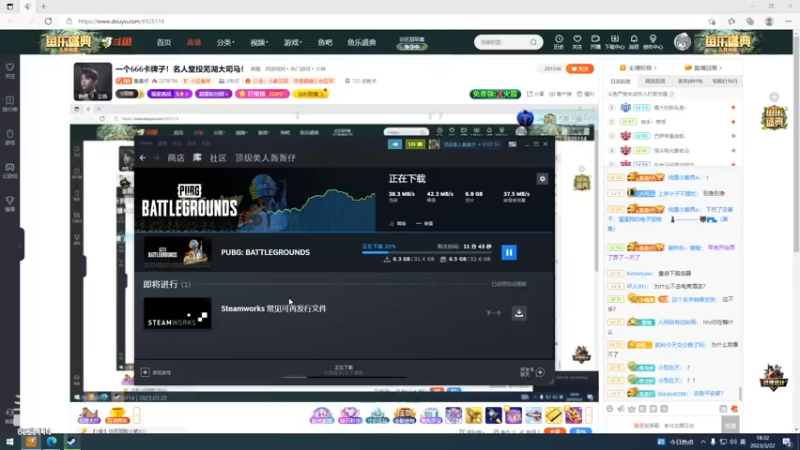The height and width of the screenshot is (450, 800).
Task: Click the streamer avatar picture
Action: (92, 82)
